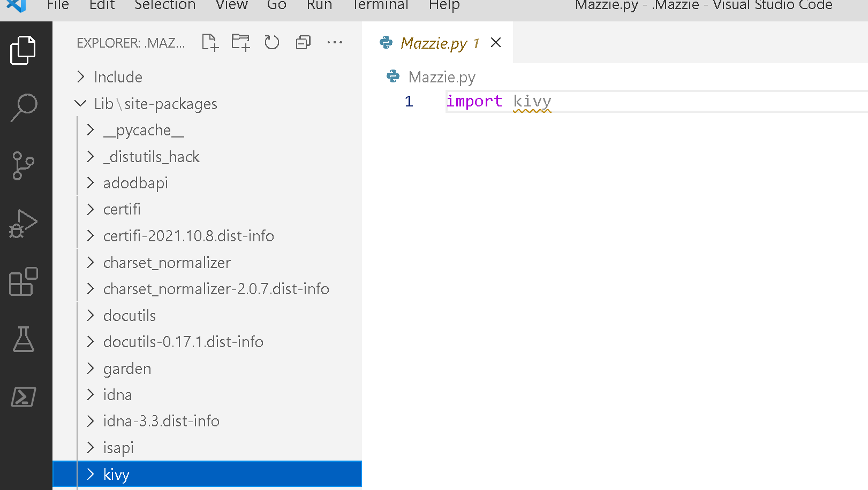The width and height of the screenshot is (868, 490).
Task: Open the File menu
Action: click(58, 5)
